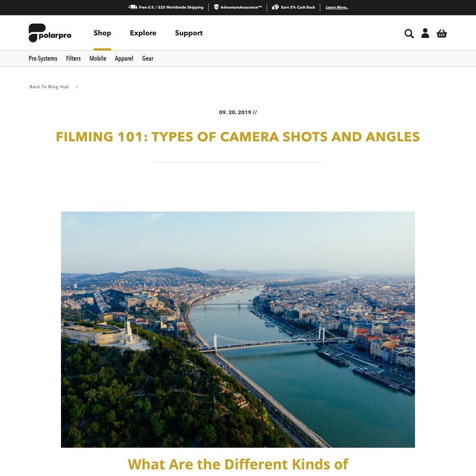
Task: Follow the Learn More link
Action: point(337,7)
